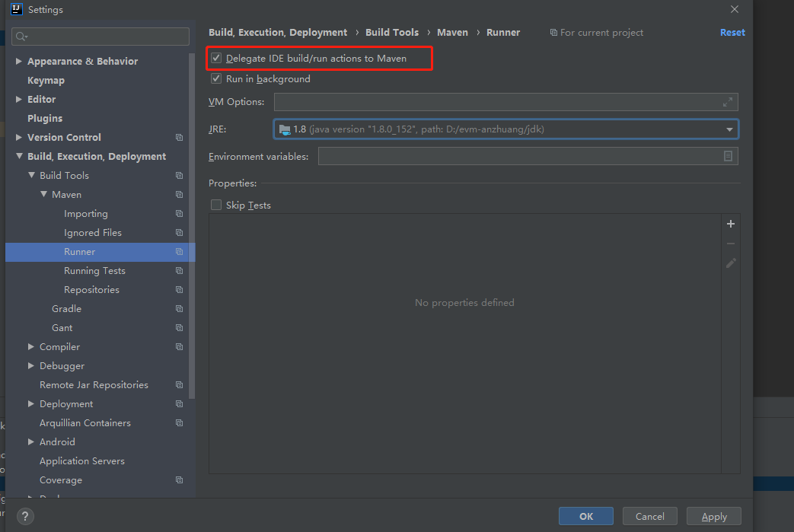Screen dimensions: 794x532
Task: Expand Appearance & Behavior section
Action: tap(19, 61)
